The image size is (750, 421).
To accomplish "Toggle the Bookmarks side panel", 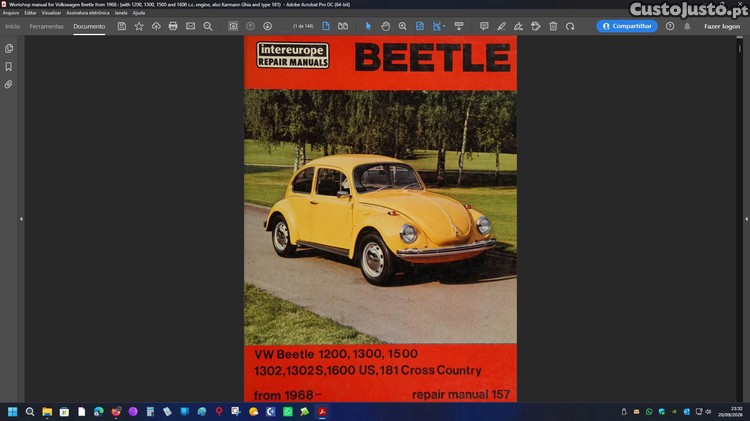I will (9, 66).
